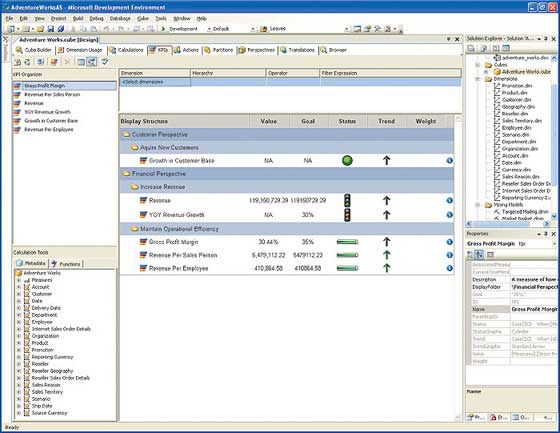Click the Check Syntax icon in KPI toolbar
560x433 pixels.
[x=105, y=62]
